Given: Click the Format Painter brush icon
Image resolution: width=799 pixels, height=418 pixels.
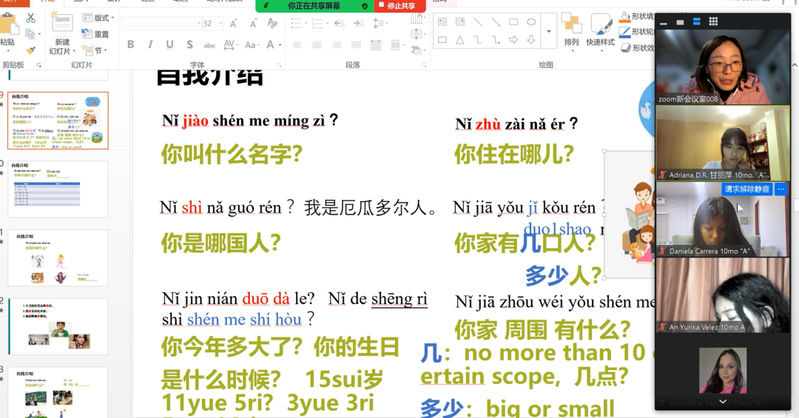Looking at the screenshot, I should coord(30,48).
